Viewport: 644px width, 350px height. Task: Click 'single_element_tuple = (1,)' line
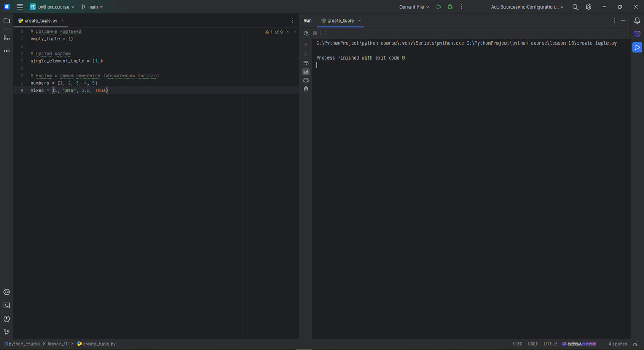pyautogui.click(x=67, y=61)
